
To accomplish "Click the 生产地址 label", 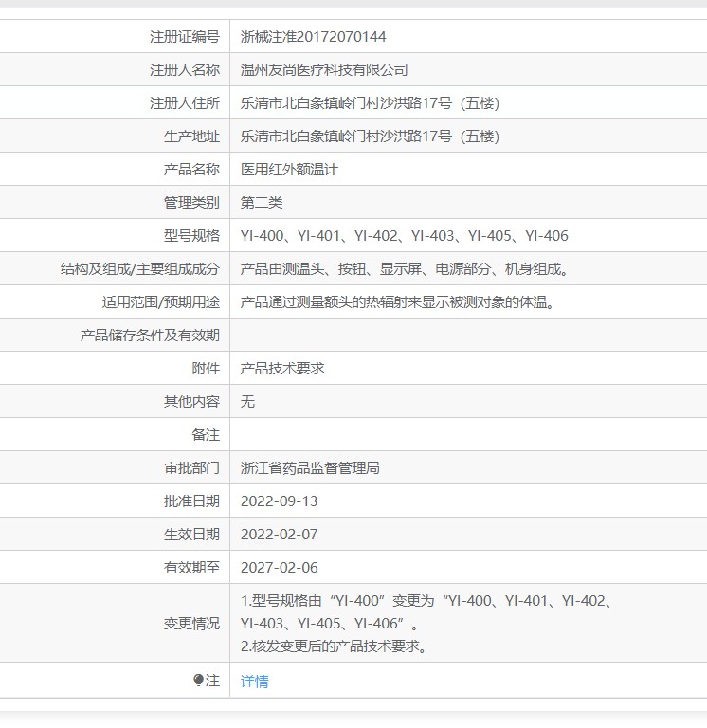I will pyautogui.click(x=191, y=136).
